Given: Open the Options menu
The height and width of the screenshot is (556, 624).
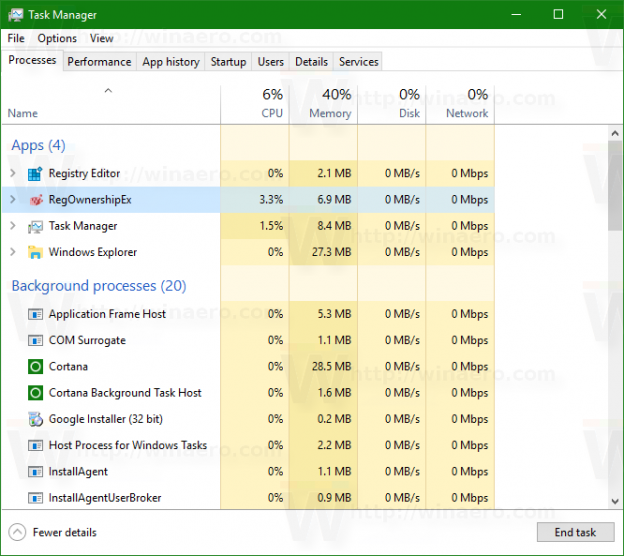Looking at the screenshot, I should pos(57,38).
